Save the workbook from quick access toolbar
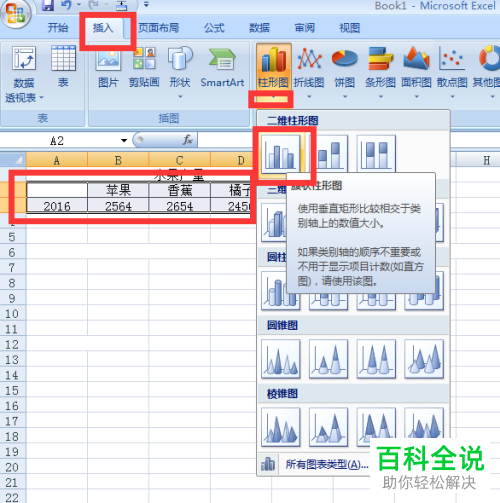 (x=48, y=5)
